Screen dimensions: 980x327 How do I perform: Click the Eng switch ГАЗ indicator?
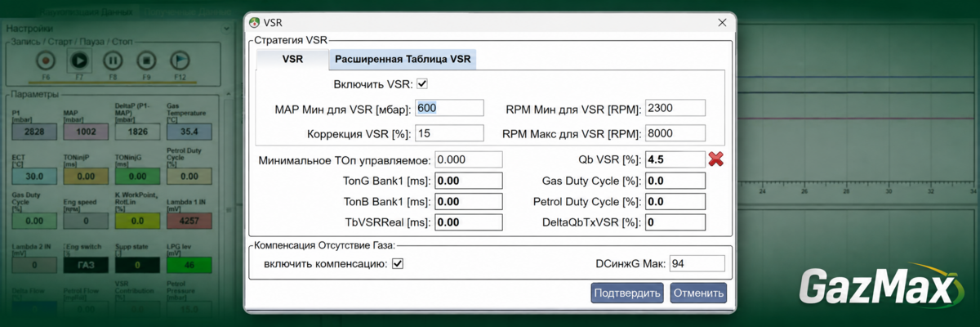click(x=85, y=265)
